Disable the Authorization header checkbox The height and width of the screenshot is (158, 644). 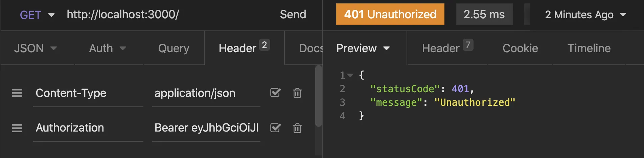275,127
